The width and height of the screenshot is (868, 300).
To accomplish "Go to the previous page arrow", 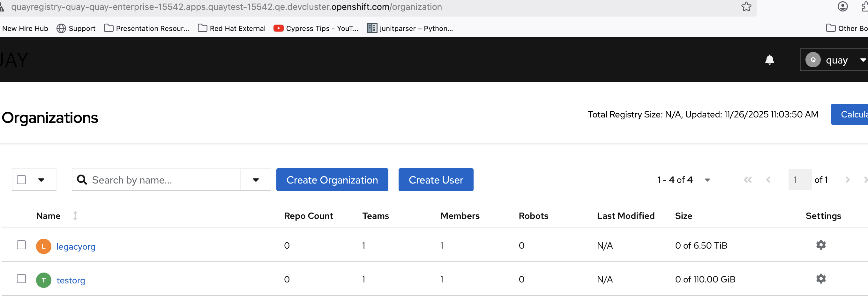I will coord(768,180).
